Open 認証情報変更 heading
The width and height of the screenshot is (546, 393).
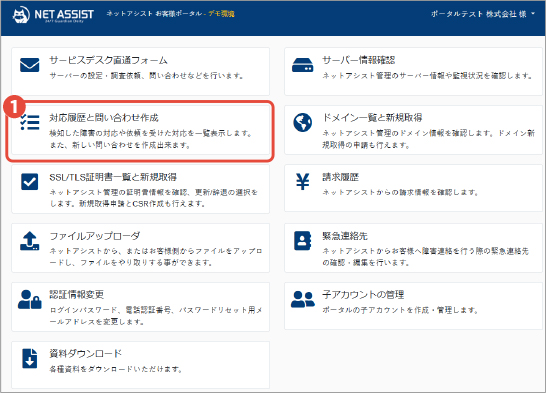(x=77, y=294)
